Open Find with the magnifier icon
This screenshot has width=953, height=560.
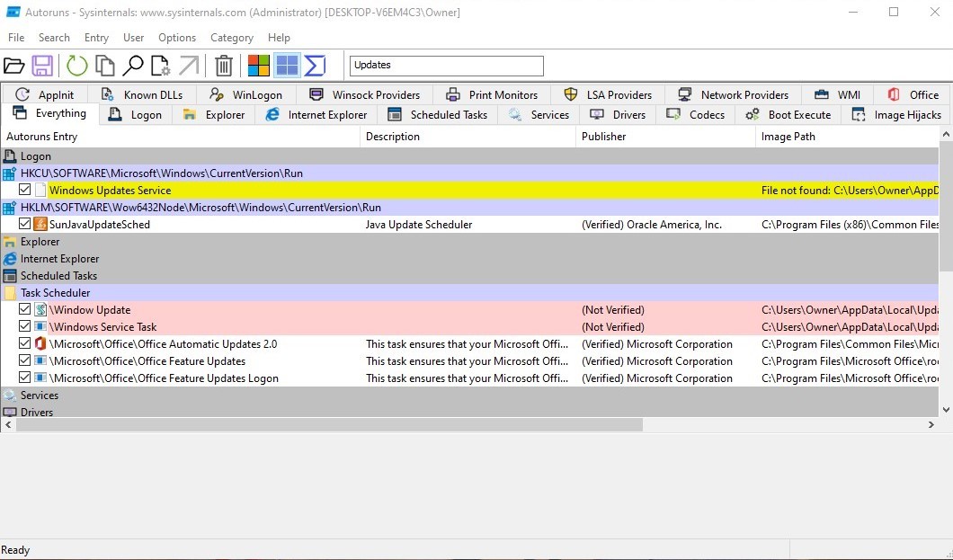pyautogui.click(x=132, y=66)
